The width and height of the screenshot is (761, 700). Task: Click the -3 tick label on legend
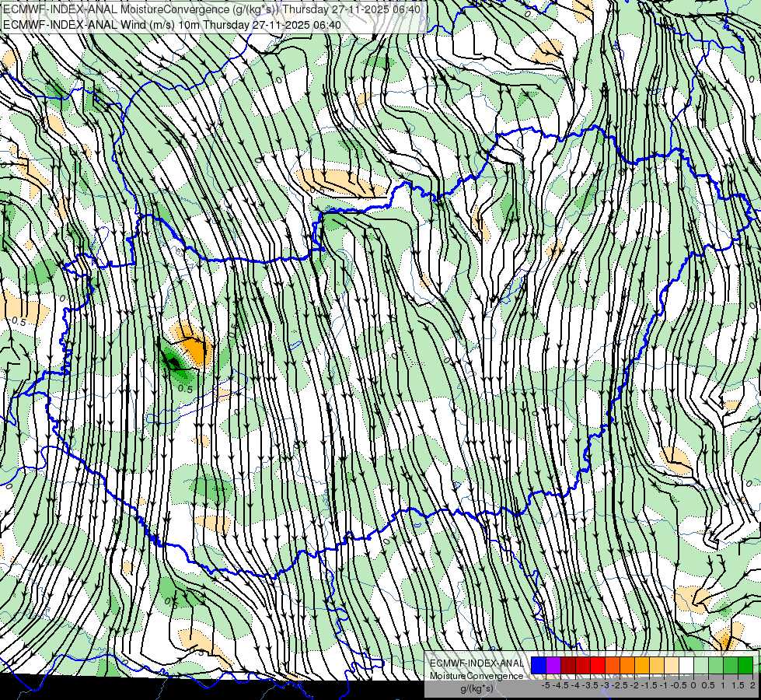[606, 685]
